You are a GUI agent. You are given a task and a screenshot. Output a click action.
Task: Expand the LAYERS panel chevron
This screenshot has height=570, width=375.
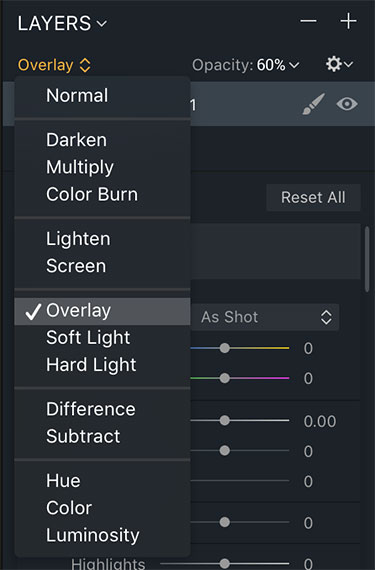pos(102,24)
